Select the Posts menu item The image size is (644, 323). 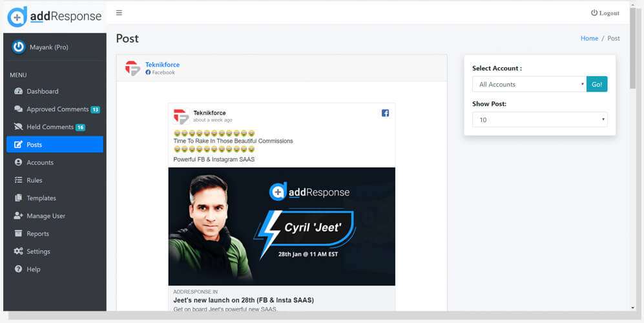click(x=55, y=145)
